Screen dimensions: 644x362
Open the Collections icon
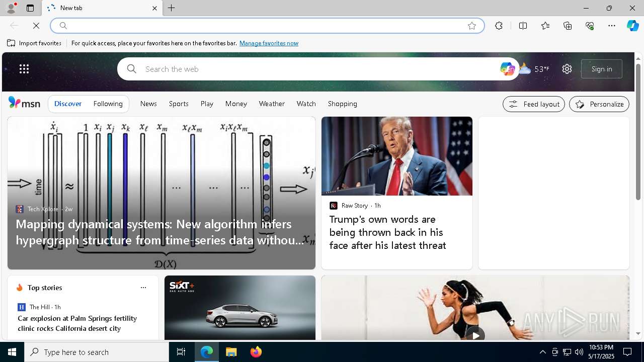click(x=568, y=26)
